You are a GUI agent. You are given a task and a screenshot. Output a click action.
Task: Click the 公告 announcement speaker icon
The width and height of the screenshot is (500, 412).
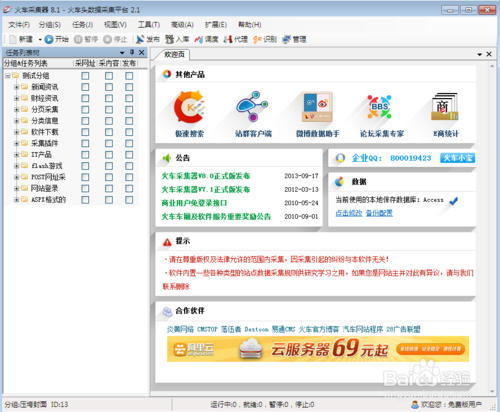tap(167, 158)
